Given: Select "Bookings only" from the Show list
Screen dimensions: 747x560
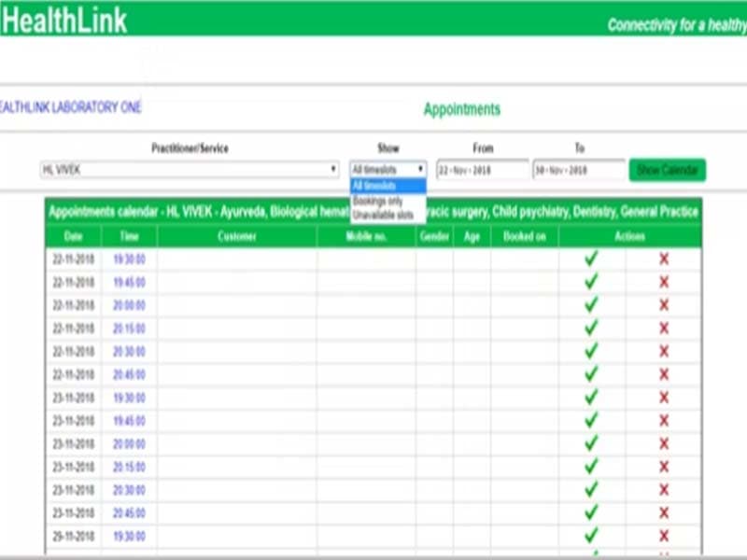Looking at the screenshot, I should coord(378,201).
